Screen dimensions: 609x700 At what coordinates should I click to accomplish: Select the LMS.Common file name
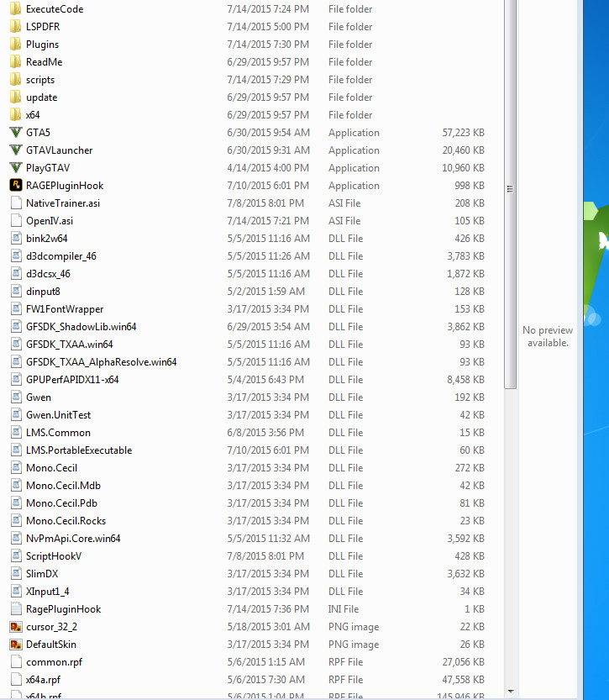(59, 433)
